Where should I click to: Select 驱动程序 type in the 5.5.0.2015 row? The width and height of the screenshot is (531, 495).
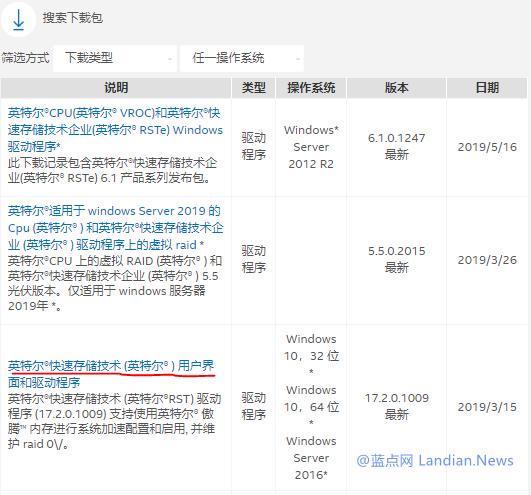point(253,260)
